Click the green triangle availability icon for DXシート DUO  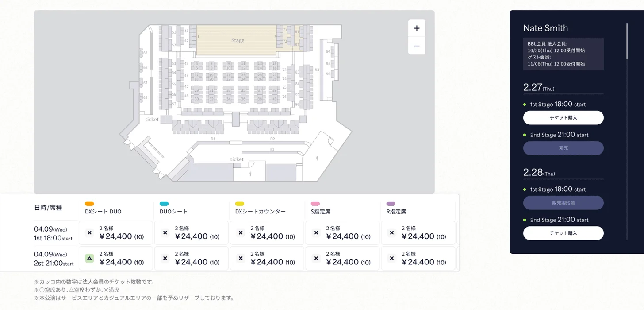click(89, 258)
